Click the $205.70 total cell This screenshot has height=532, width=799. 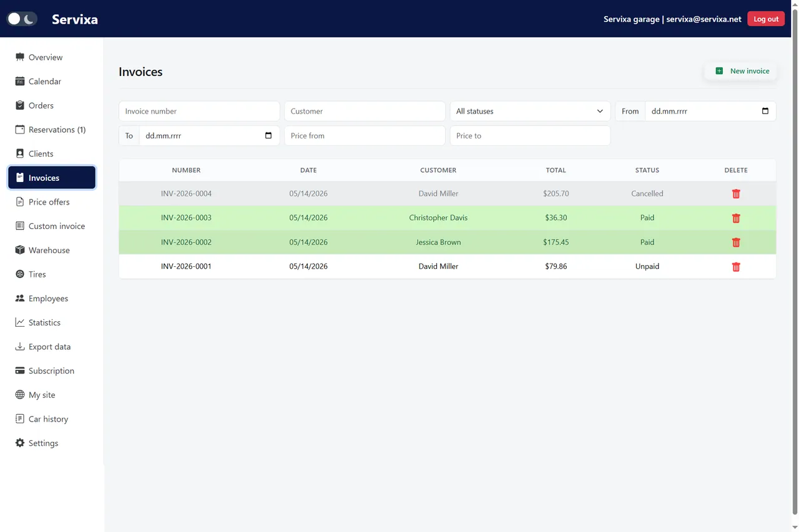pos(556,193)
